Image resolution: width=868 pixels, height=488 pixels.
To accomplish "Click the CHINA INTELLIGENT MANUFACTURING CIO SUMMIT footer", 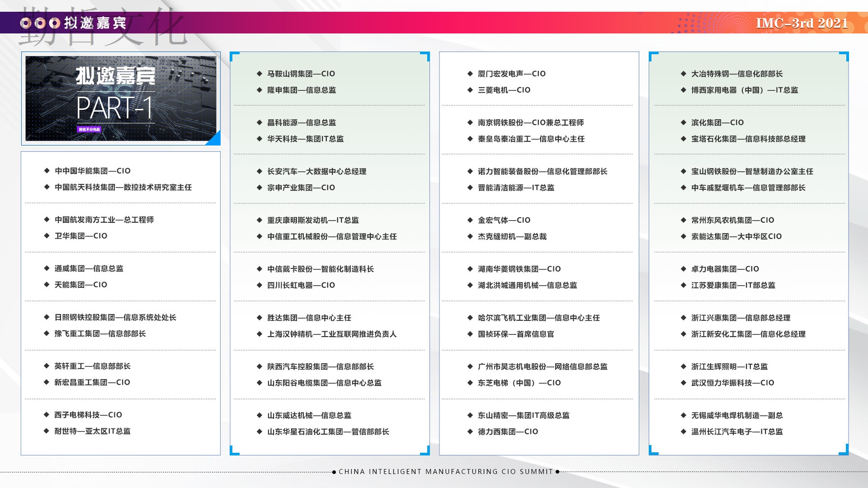I will pyautogui.click(x=446, y=471).
